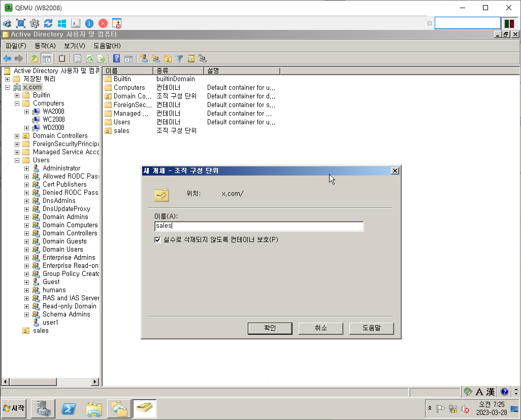Viewport: 521px width, 420px height.
Task: Open PowerShell from the taskbar
Action: 69,409
